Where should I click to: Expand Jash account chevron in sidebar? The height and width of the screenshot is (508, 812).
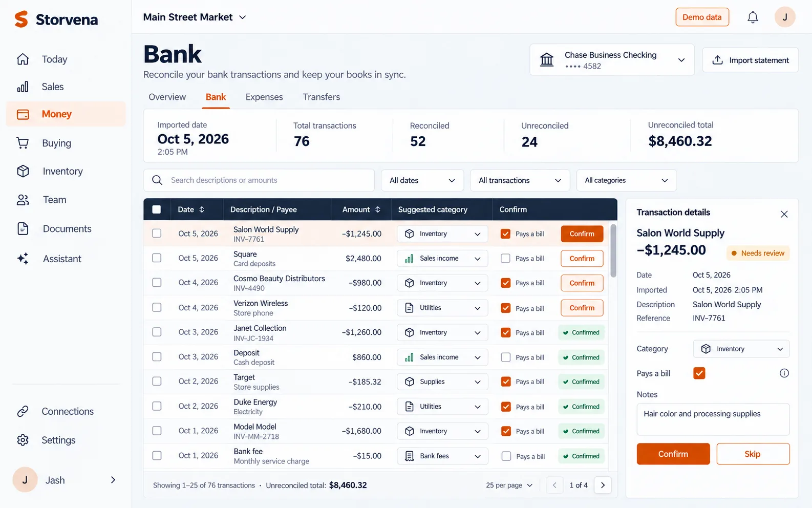(x=113, y=480)
